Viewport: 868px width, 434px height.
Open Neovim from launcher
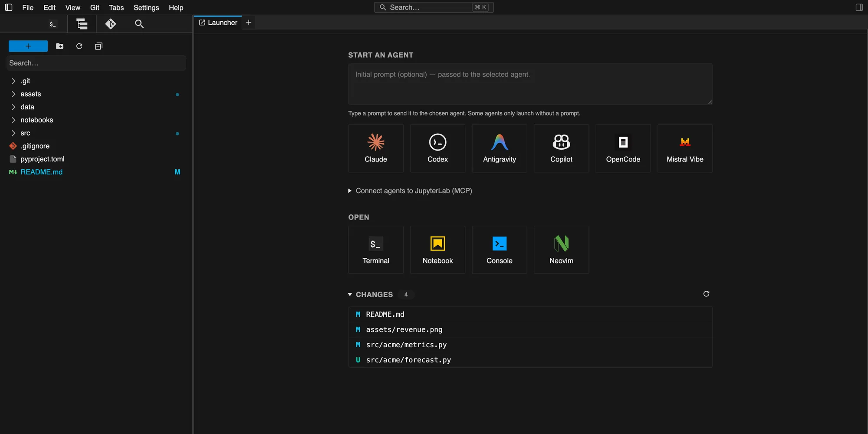tap(561, 250)
